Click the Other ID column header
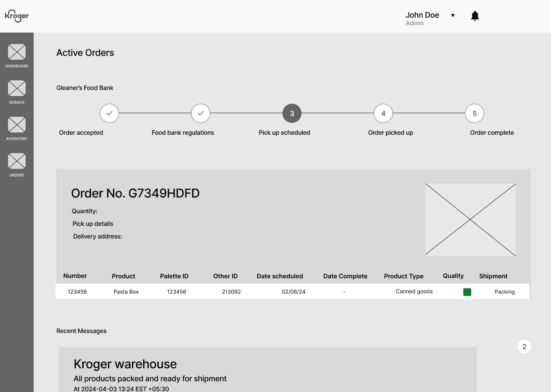The image size is (551, 392). (x=225, y=276)
